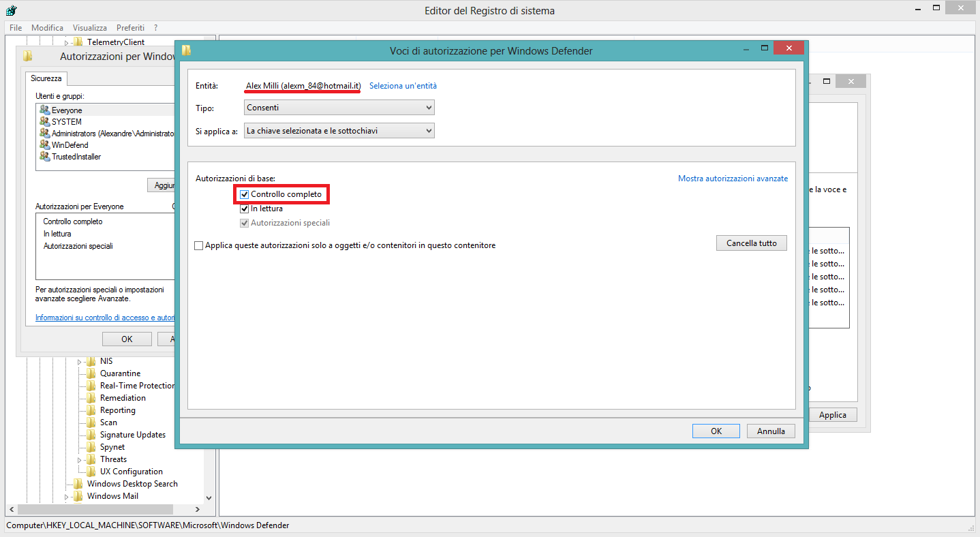Image resolution: width=980 pixels, height=537 pixels.
Task: Click Seleziona un'entità link
Action: [x=403, y=86]
